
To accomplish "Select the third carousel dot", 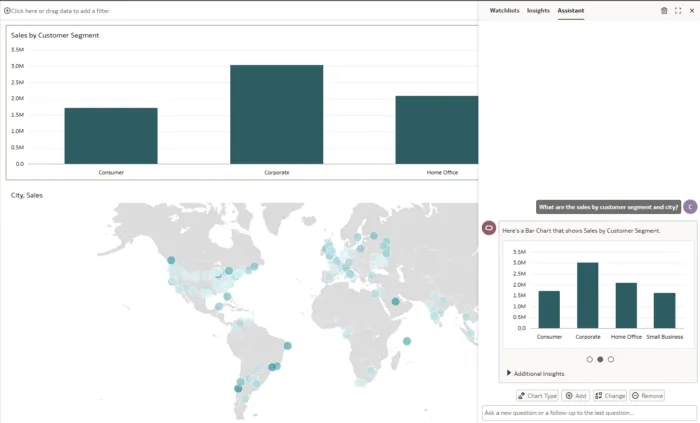I will click(x=611, y=359).
